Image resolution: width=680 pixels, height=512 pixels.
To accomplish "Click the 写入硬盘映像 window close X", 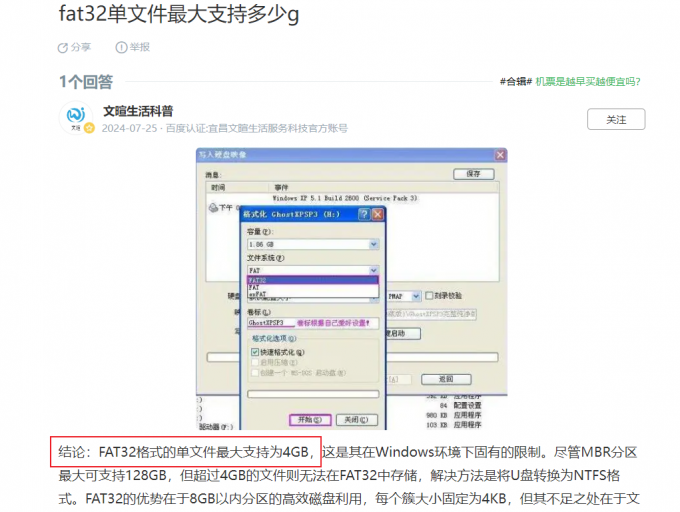I will [x=500, y=155].
